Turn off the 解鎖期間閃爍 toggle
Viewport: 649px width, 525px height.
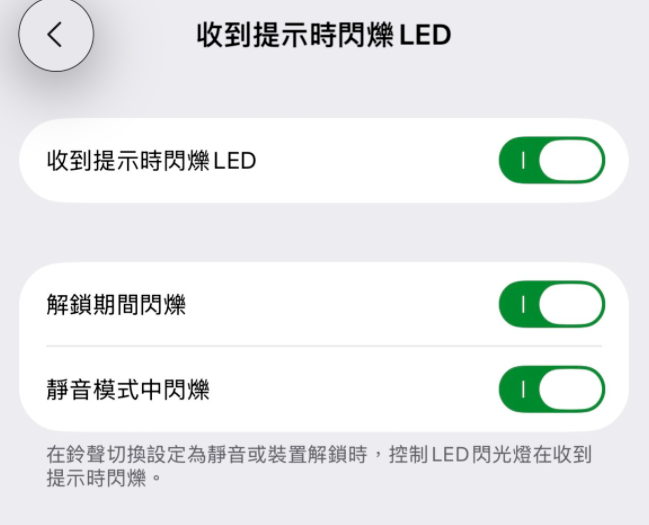(x=551, y=305)
